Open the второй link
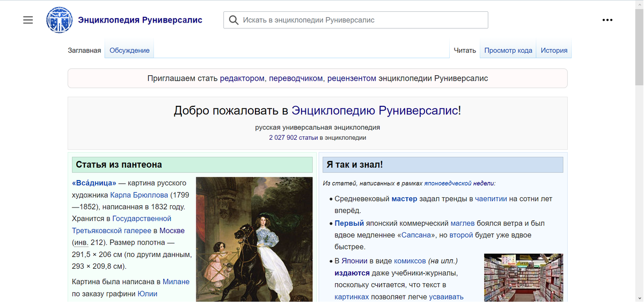Viewport: 644px width, 302px height. 461,235
